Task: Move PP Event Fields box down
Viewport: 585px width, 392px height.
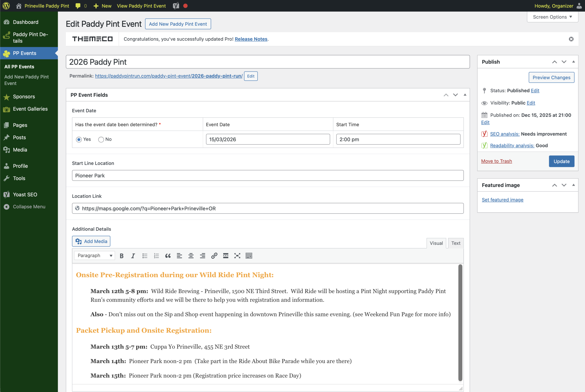Action: (455, 95)
